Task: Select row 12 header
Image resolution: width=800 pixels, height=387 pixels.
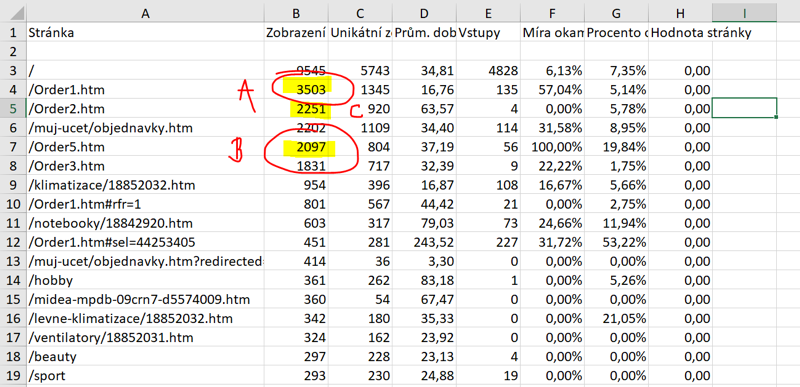Action: tap(13, 242)
